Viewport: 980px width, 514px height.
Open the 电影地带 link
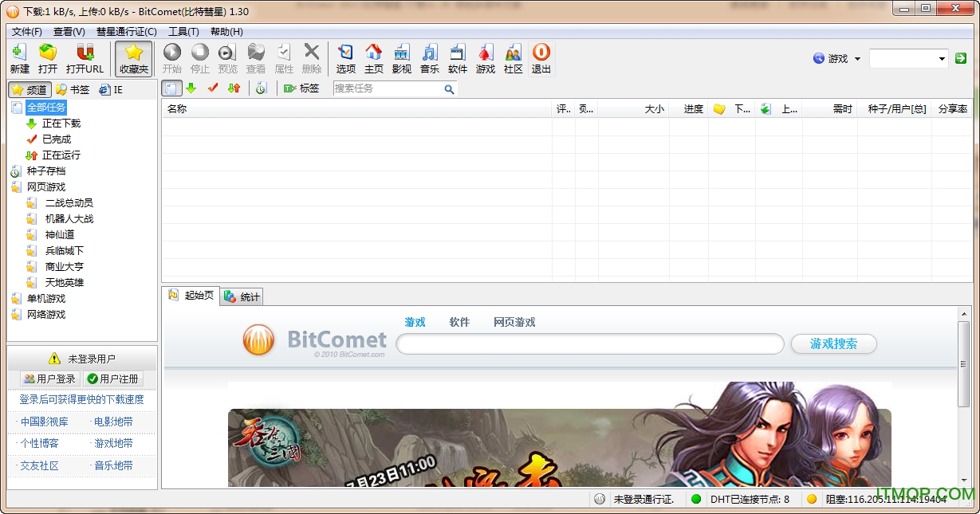113,422
